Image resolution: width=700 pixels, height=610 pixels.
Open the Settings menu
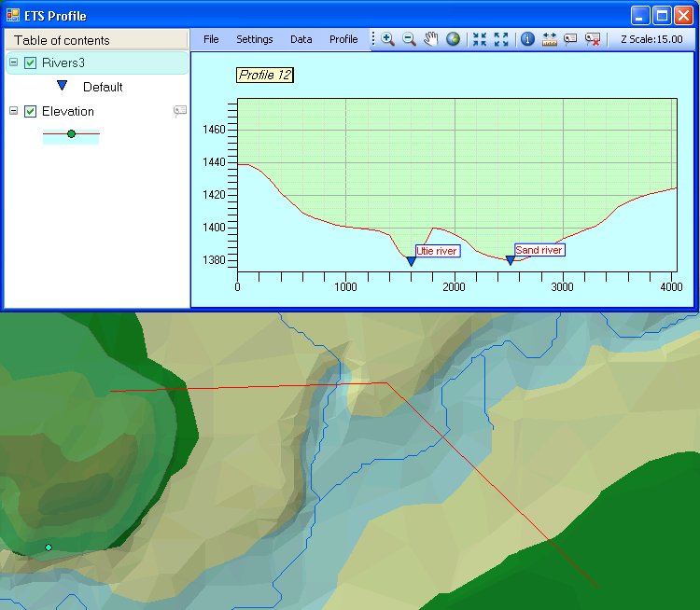pyautogui.click(x=254, y=39)
